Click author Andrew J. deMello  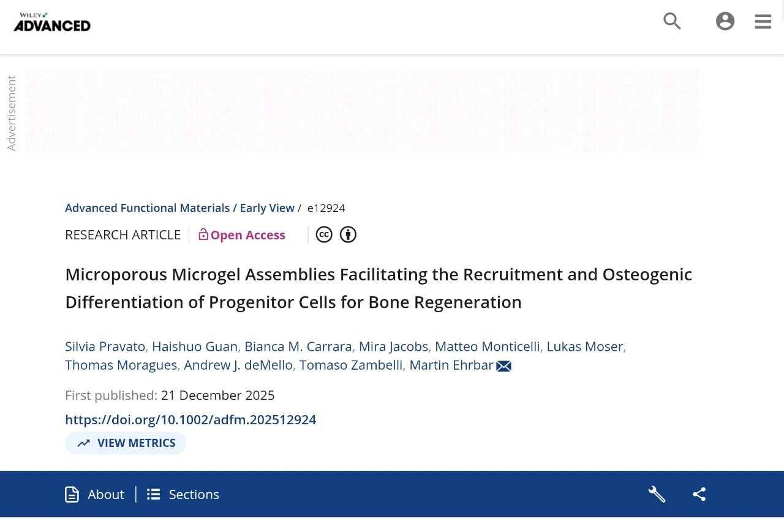point(239,365)
